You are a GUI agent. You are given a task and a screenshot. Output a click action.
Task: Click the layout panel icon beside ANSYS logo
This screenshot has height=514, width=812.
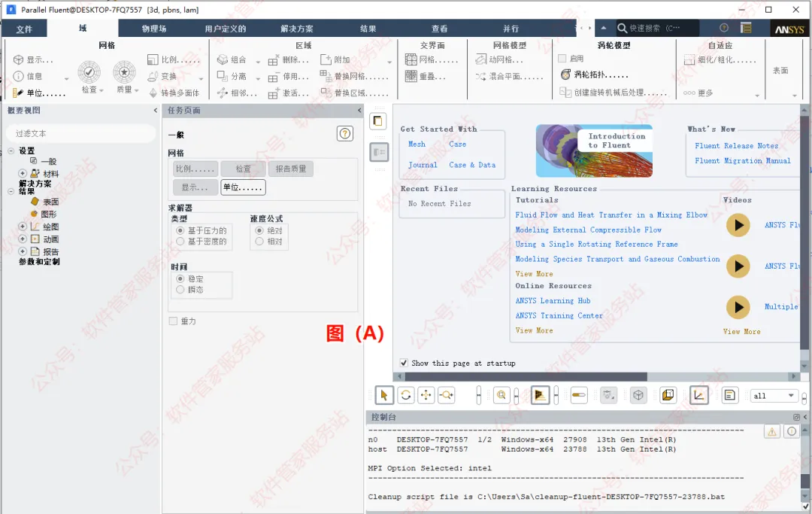pos(747,28)
